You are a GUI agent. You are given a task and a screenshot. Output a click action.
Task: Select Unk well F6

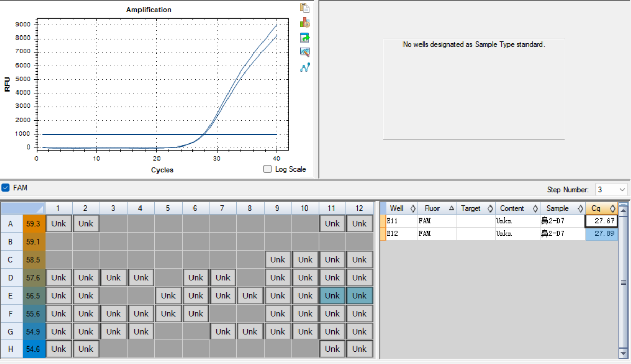[x=196, y=314]
